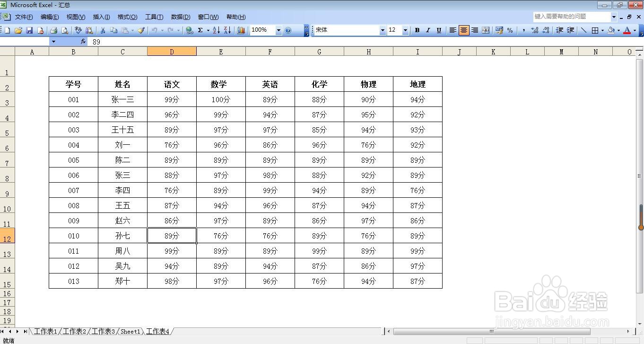Toggle align left

point(453,30)
